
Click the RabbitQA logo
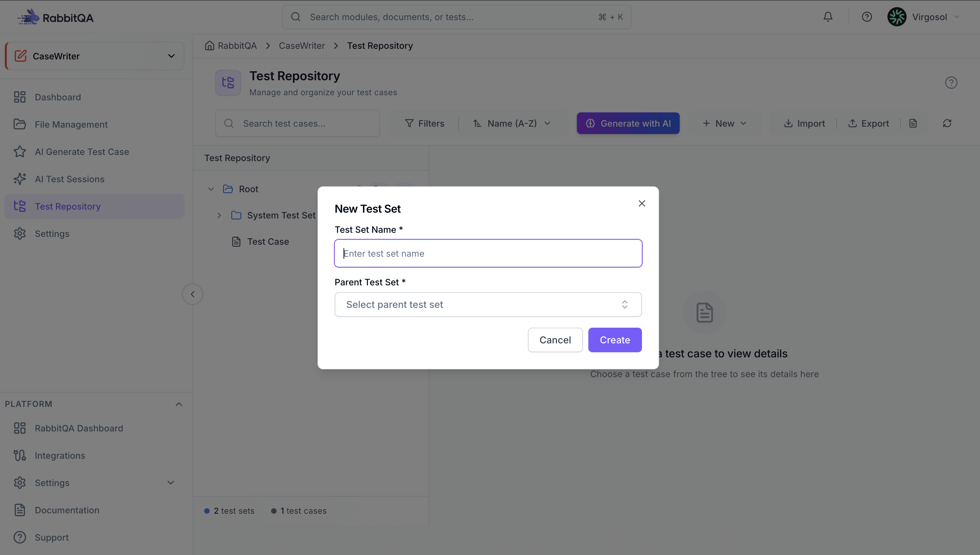click(x=56, y=17)
